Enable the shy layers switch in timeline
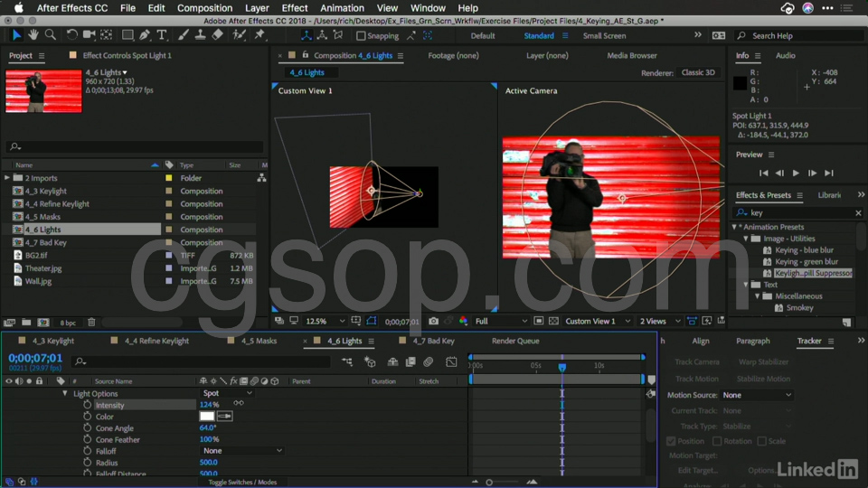The width and height of the screenshot is (868, 488). pyautogui.click(x=392, y=361)
